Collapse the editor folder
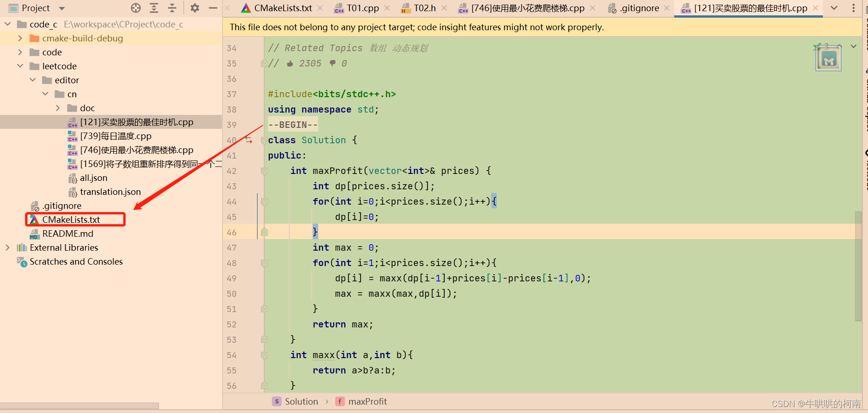The width and height of the screenshot is (868, 413). 33,80
